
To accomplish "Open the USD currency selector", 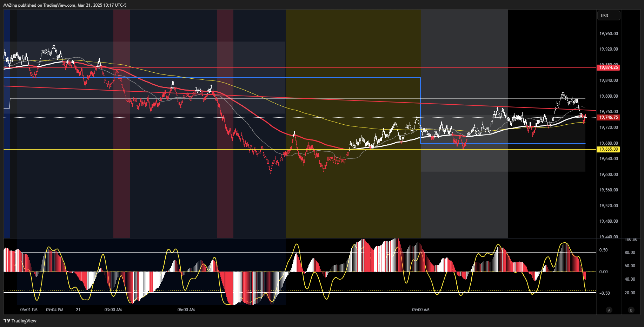I will pyautogui.click(x=609, y=15).
